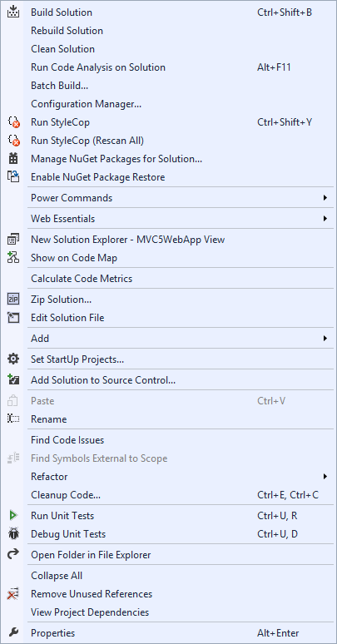The width and height of the screenshot is (337, 644).
Task: Click the Show on Code Map icon
Action: 13,258
